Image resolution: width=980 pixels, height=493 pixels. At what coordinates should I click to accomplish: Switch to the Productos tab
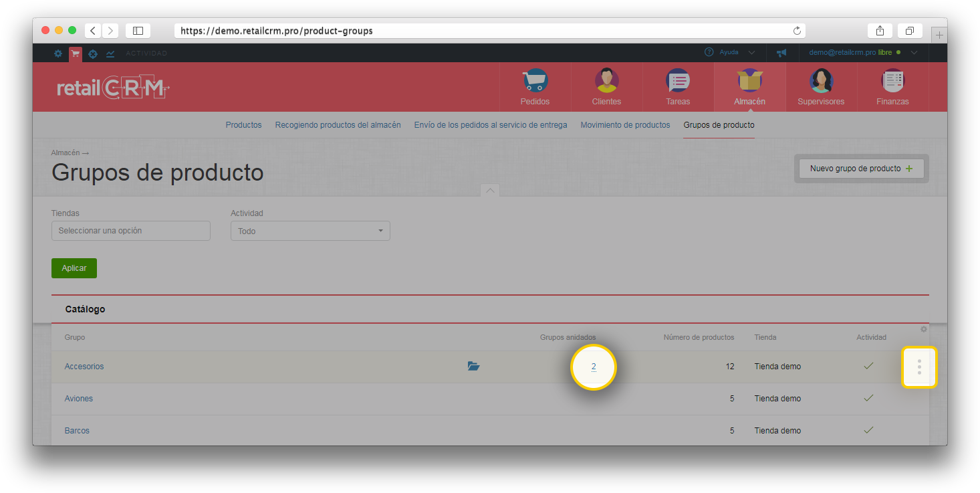[243, 125]
